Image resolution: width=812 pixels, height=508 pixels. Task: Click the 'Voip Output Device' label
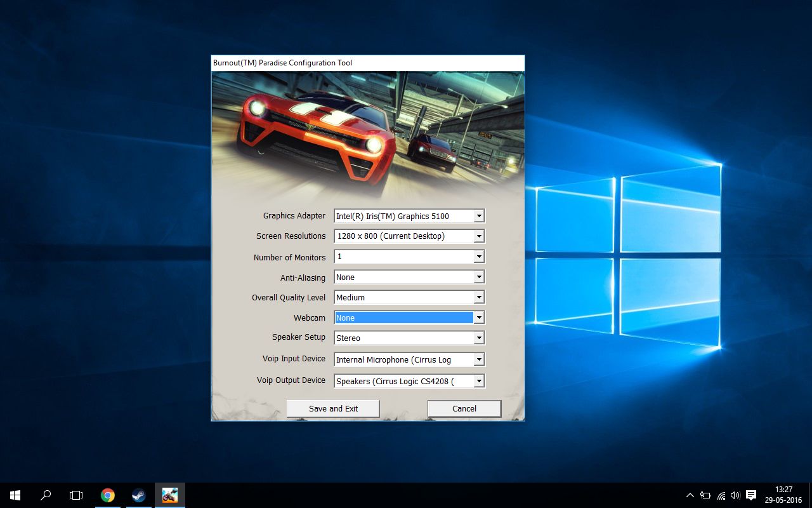point(291,380)
